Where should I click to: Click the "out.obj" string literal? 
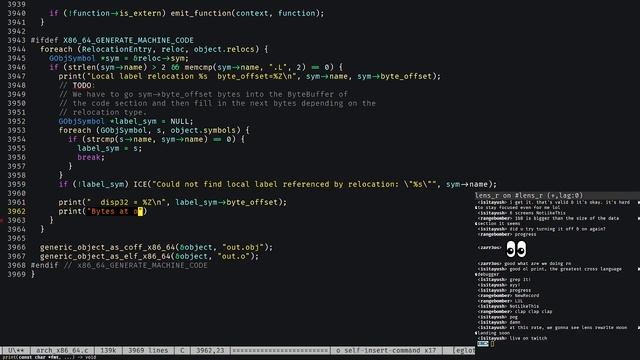click(x=243, y=247)
